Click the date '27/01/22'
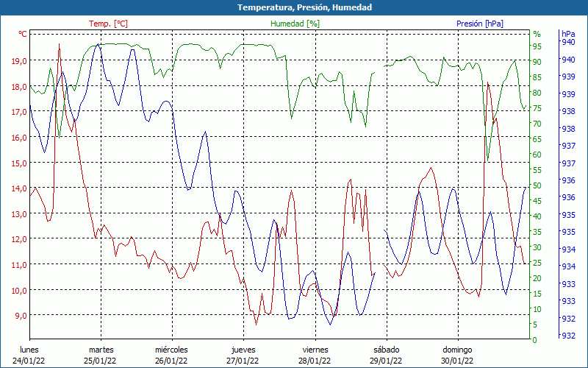The width and height of the screenshot is (588, 368). (x=243, y=361)
